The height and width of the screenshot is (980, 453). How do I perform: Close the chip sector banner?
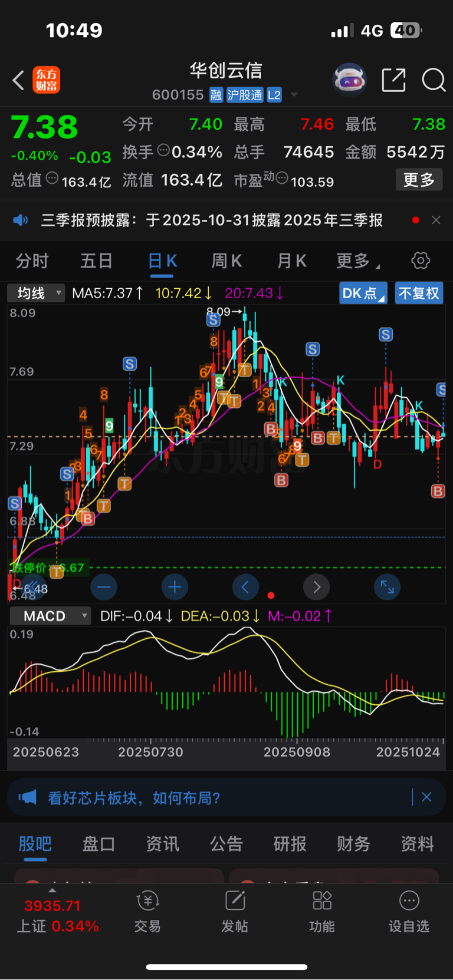pos(427,797)
